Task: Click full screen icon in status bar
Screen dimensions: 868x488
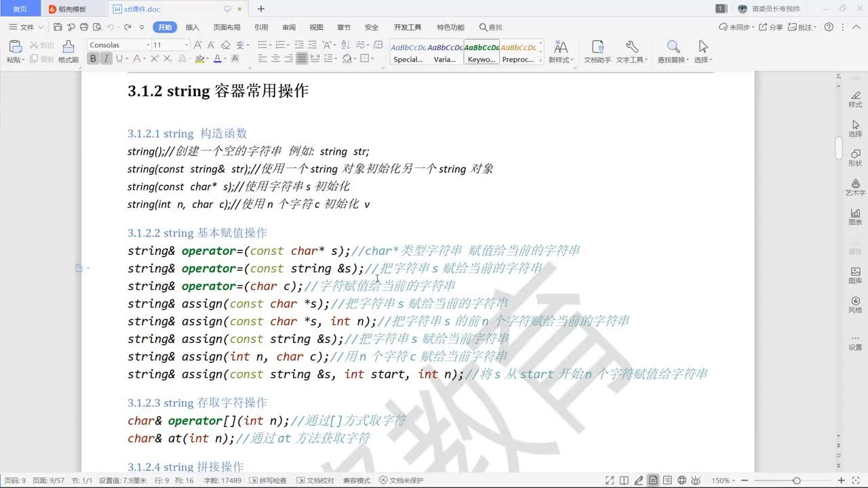Action: point(610,481)
